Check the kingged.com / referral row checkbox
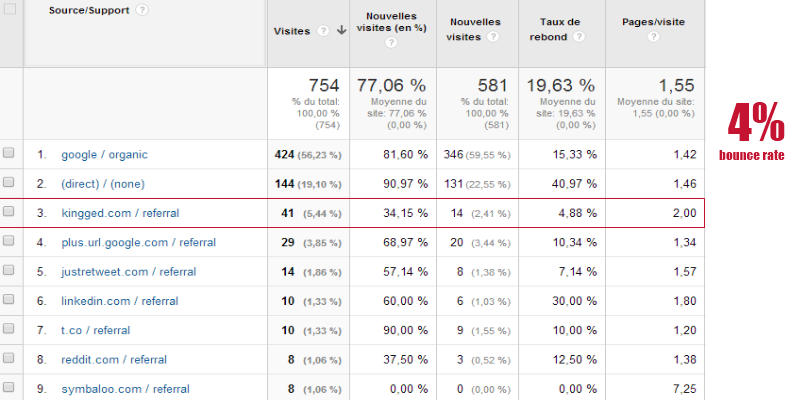The height and width of the screenshot is (400, 800). click(8, 211)
